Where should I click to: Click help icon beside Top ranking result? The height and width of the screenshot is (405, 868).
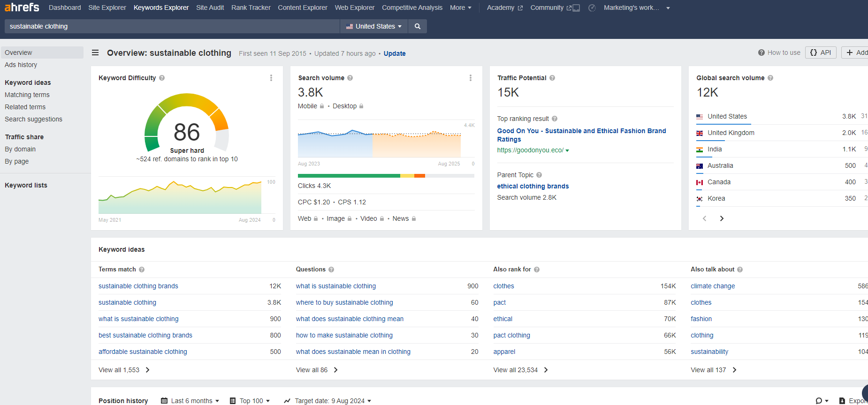tap(555, 119)
